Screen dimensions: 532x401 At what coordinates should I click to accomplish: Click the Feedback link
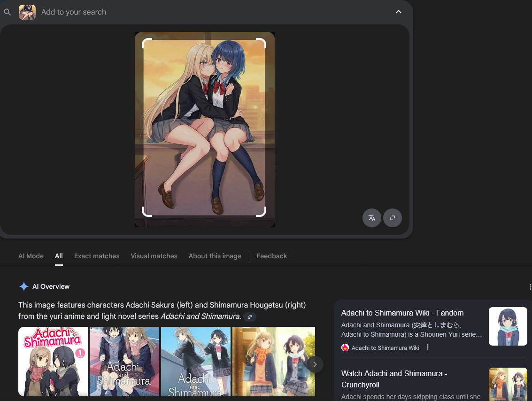[x=272, y=256]
